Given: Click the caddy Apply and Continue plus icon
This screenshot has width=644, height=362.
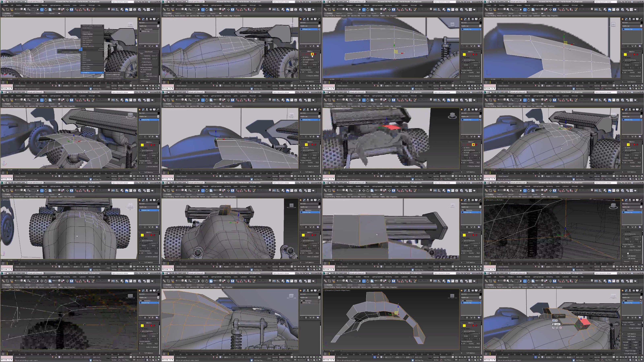Looking at the screenshot, I should point(557,328).
